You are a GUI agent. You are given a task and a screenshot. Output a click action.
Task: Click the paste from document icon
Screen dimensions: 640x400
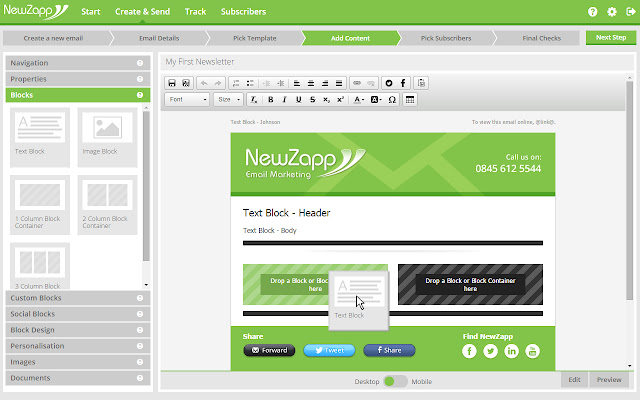click(x=421, y=83)
